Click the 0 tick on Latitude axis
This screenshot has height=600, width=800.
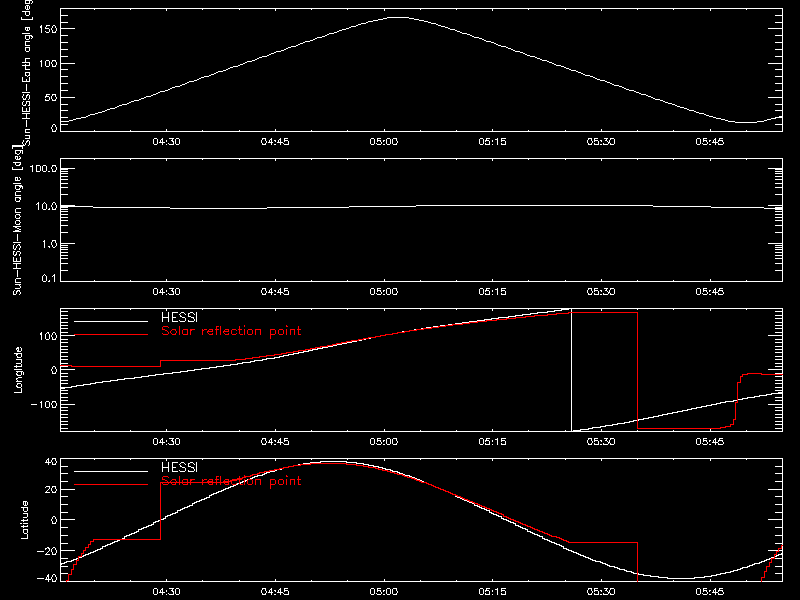(54, 520)
